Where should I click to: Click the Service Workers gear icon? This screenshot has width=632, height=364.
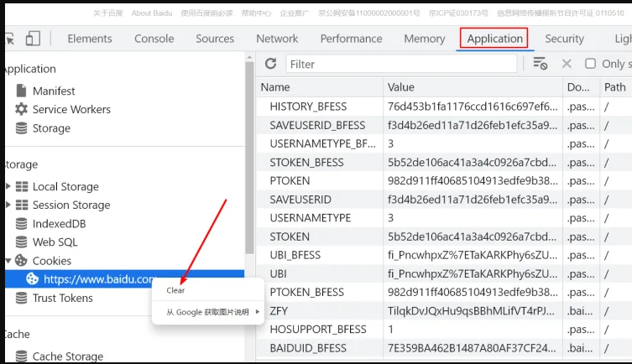pyautogui.click(x=21, y=109)
